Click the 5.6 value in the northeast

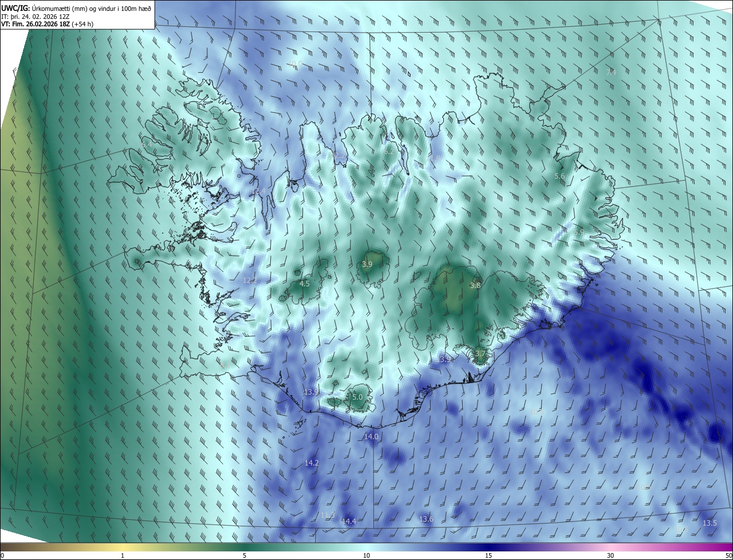tap(559, 176)
